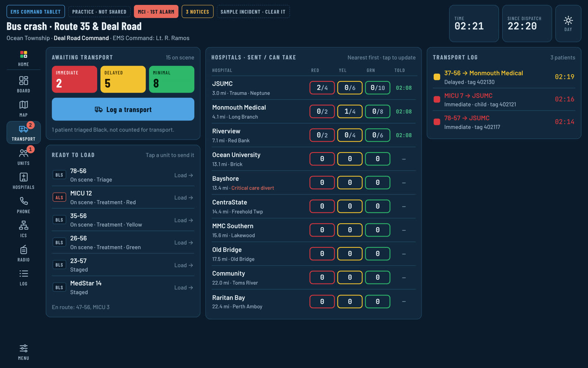Load unit 23-57
588x368 pixels.
click(123, 265)
